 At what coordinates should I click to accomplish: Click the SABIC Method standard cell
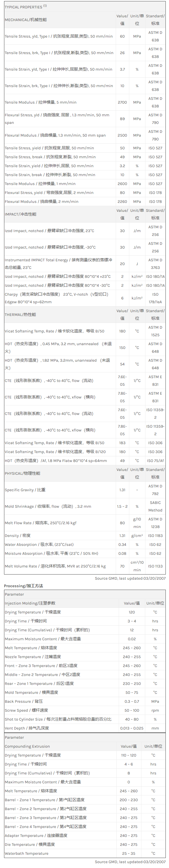[x=155, y=506]
